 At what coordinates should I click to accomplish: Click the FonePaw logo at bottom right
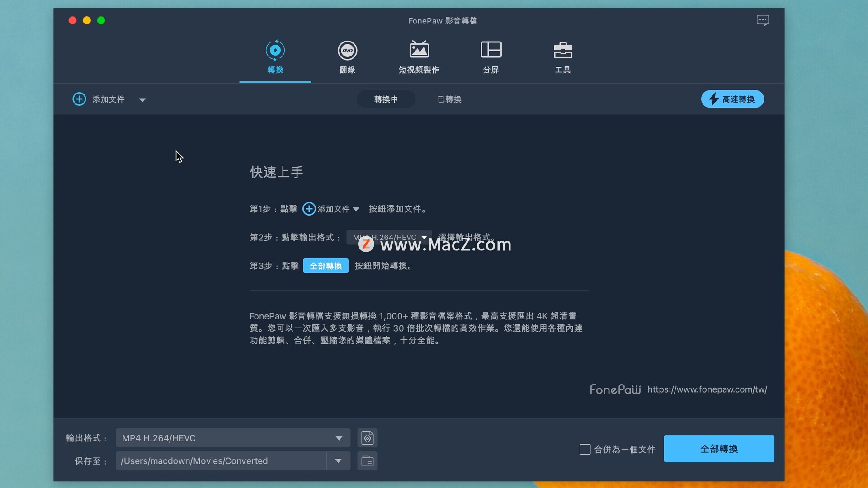tap(615, 389)
